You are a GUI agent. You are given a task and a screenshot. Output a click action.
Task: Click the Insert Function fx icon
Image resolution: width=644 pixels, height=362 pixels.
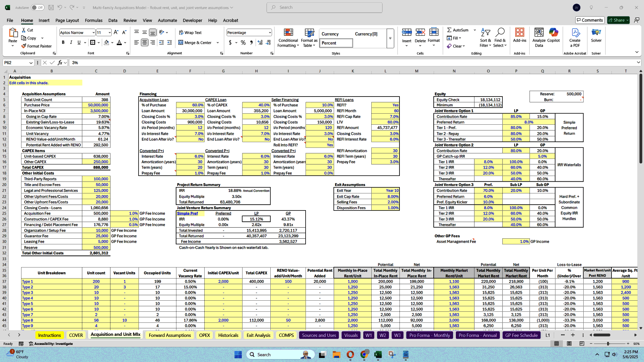click(60, 63)
